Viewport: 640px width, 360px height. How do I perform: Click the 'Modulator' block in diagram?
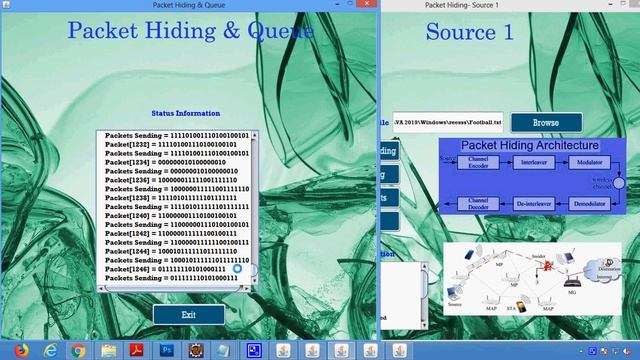click(x=589, y=162)
